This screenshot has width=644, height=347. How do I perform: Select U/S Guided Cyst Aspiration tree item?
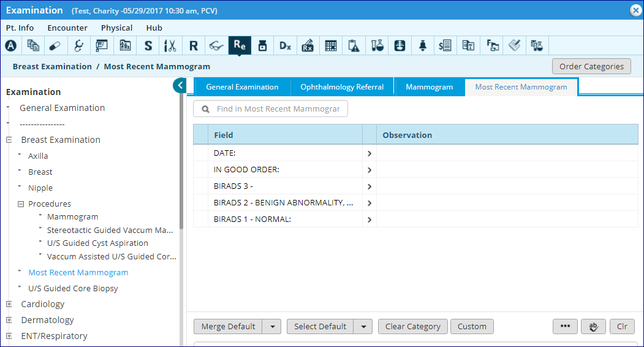(x=97, y=243)
